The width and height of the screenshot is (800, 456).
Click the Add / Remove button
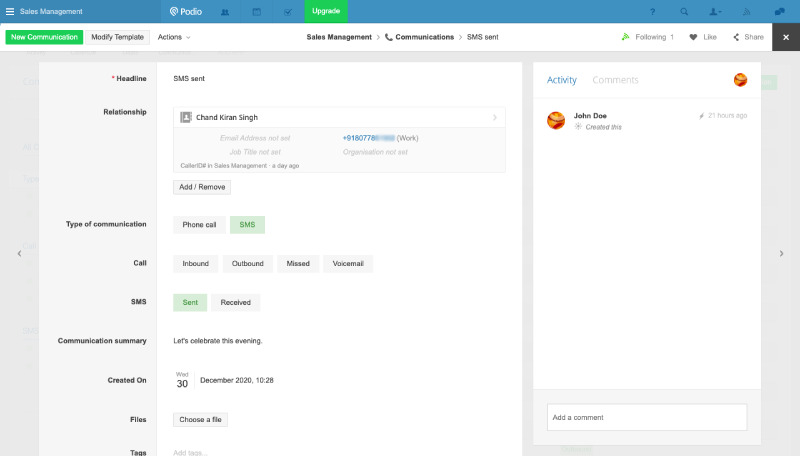pos(202,187)
